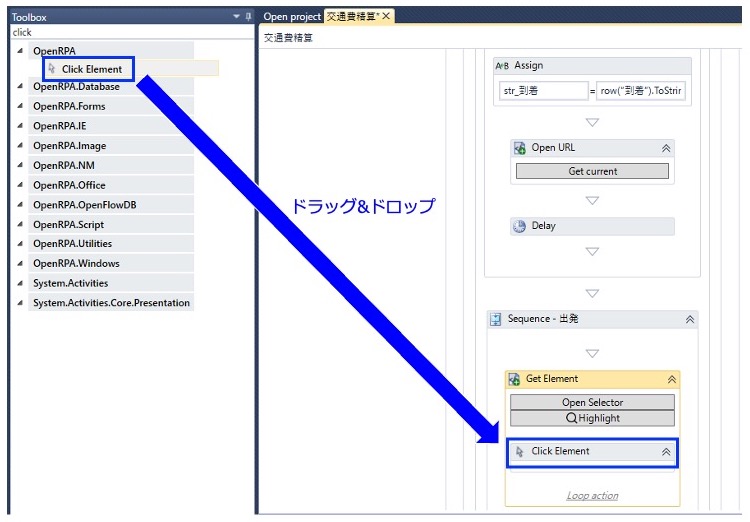Click the Assign A+B icon

pos(502,66)
